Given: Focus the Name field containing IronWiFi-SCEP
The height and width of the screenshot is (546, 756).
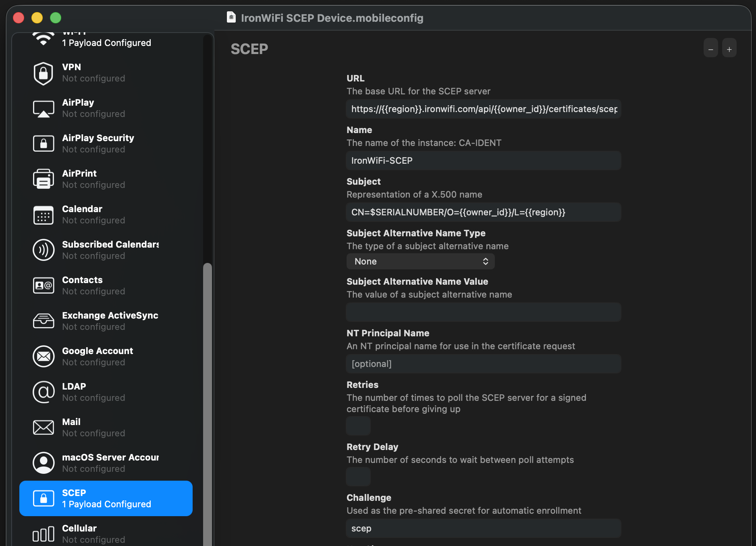Looking at the screenshot, I should [x=483, y=160].
